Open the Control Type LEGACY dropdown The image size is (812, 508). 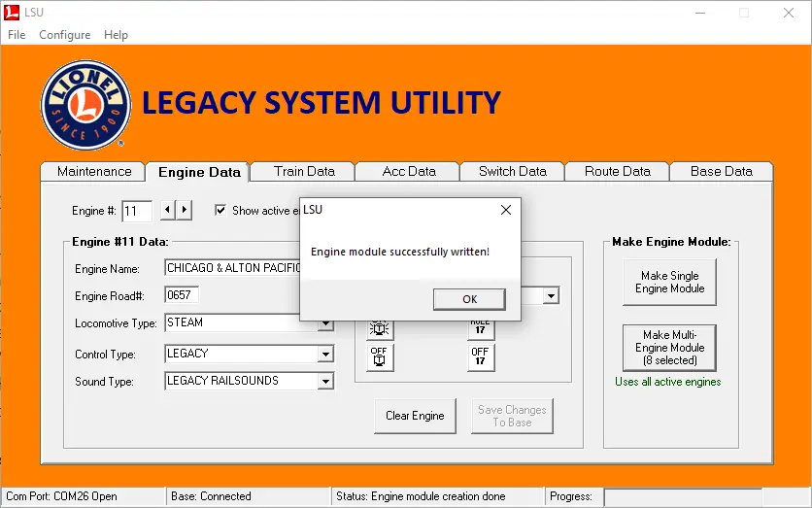pyautogui.click(x=325, y=355)
